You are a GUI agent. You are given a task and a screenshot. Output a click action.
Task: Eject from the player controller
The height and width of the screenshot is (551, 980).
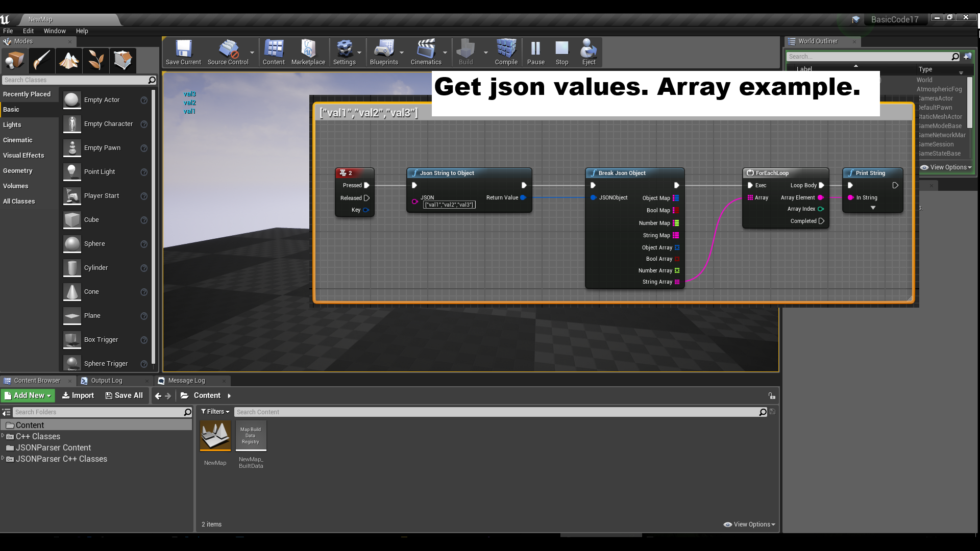[589, 52]
